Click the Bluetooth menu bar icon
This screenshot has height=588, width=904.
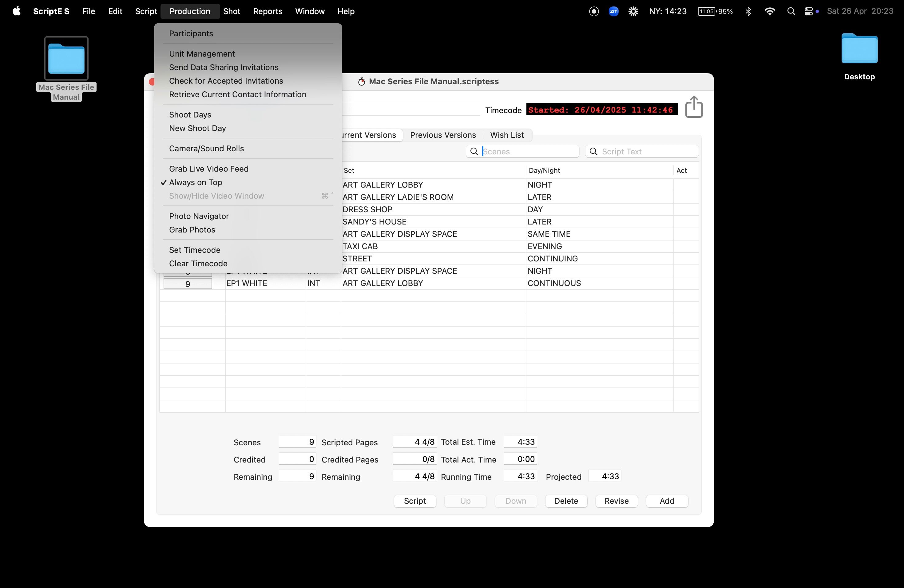[x=748, y=11]
